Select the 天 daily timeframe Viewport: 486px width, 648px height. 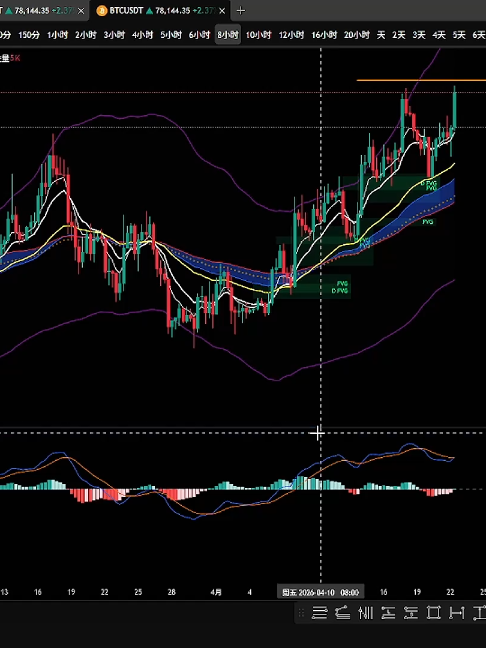coord(381,35)
